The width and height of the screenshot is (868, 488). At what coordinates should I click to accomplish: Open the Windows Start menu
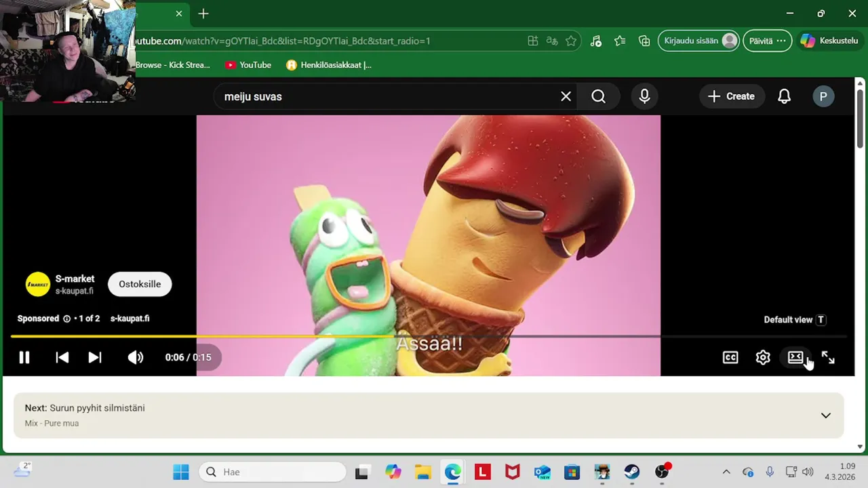click(181, 472)
